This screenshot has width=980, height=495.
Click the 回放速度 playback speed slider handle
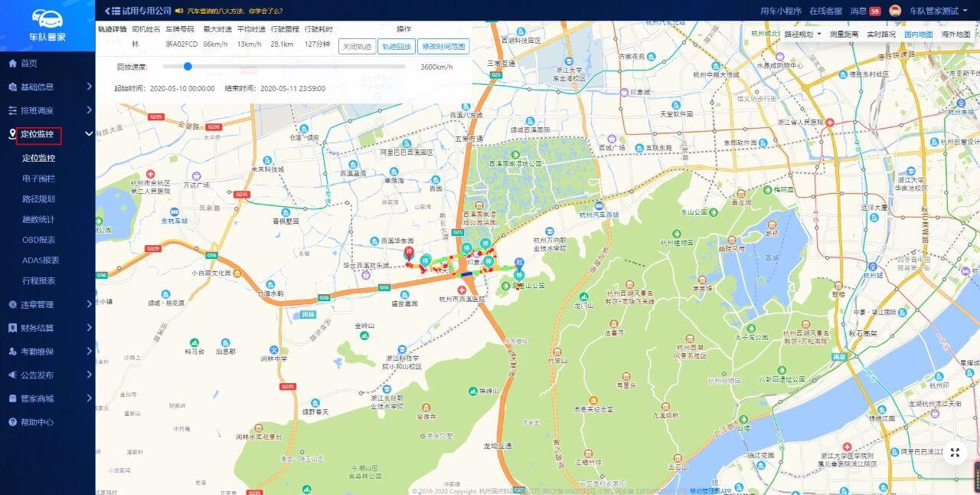(188, 67)
